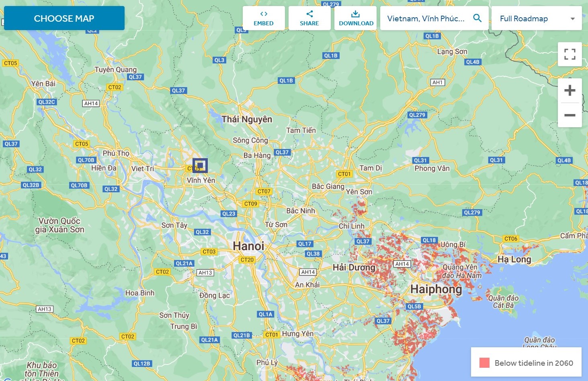Click the Phong Vân label
This screenshot has height=381, width=588.
[432, 168]
